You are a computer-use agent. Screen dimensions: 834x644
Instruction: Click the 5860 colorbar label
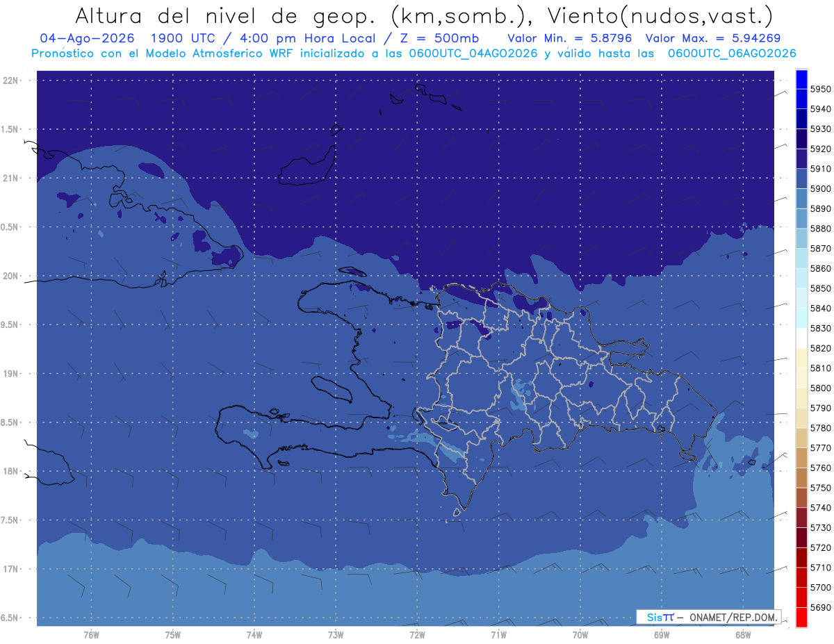click(x=821, y=268)
